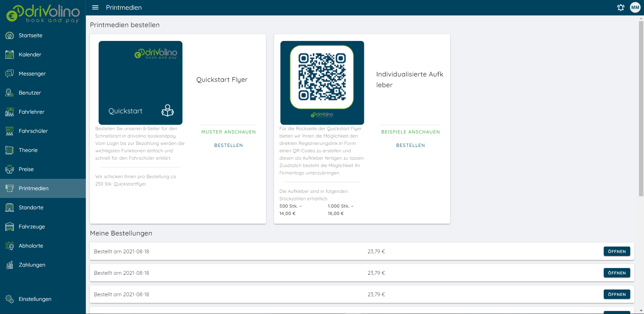The width and height of the screenshot is (644, 314).
Task: Click the Theorie book icon
Action: coord(10,150)
